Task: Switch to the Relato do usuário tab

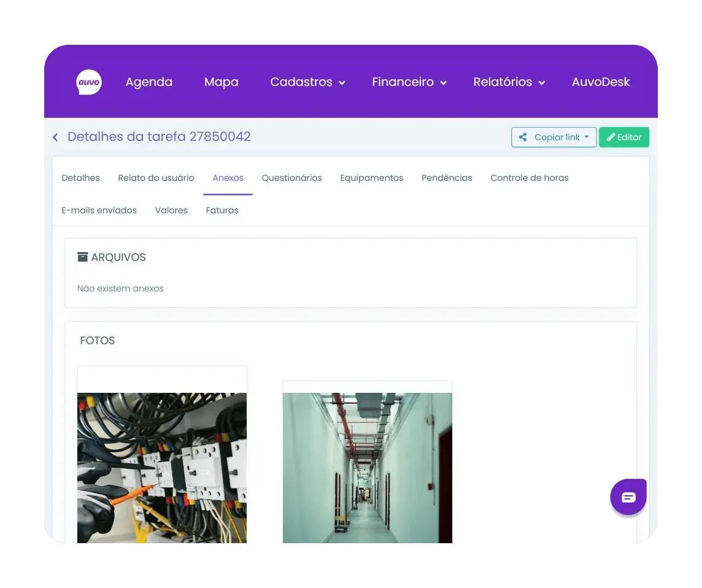Action: (x=156, y=178)
